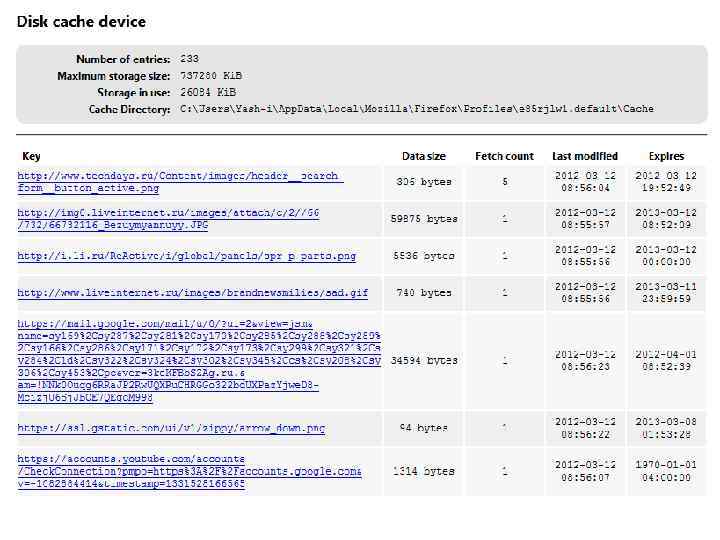Open the img0.liveinternet.ru JPG cache entry
The image size is (720, 540).
click(x=168, y=218)
